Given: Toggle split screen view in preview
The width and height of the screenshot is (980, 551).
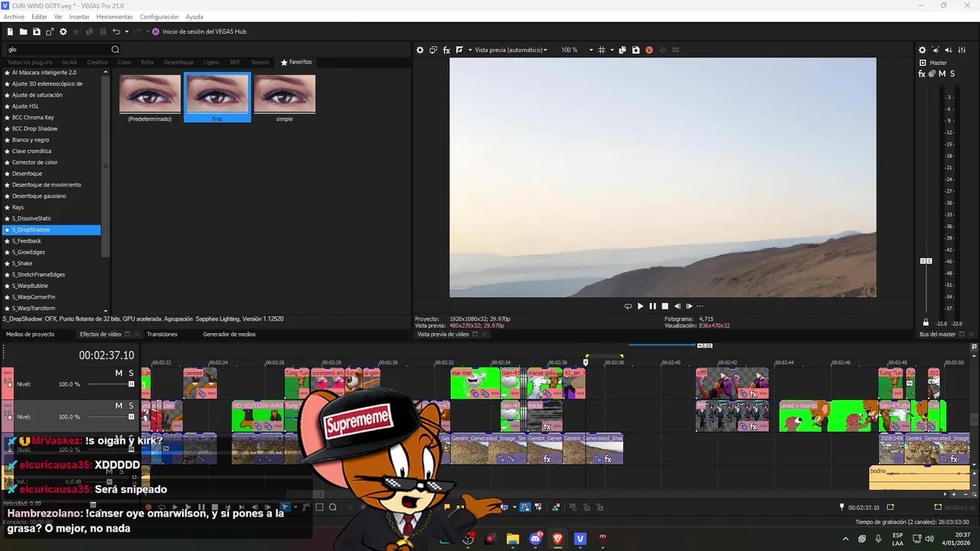Looking at the screenshot, I should (x=459, y=50).
